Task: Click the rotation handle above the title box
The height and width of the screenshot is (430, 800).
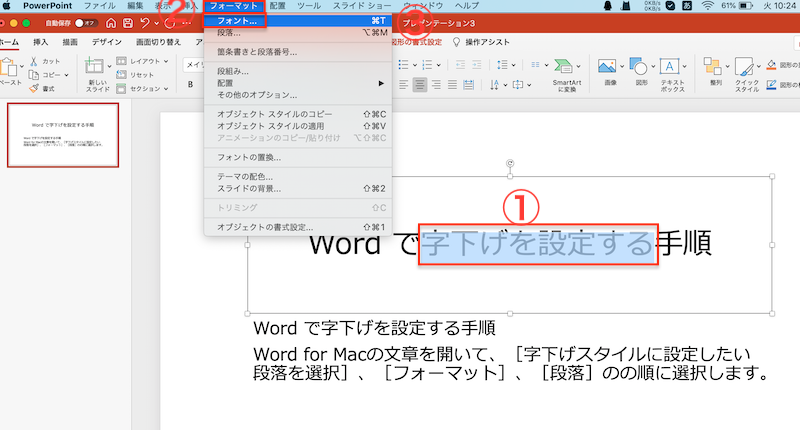Action: tap(510, 163)
